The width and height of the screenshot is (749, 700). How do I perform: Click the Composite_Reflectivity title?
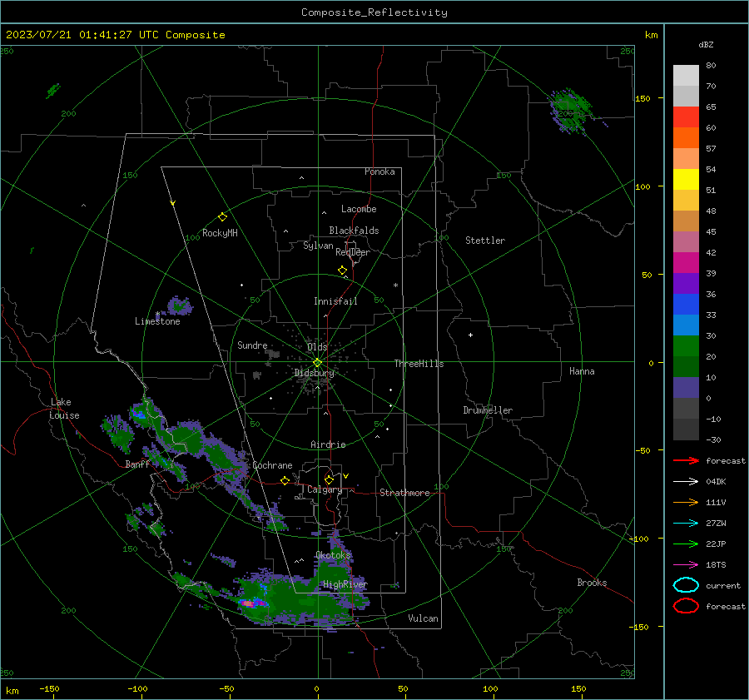pyautogui.click(x=374, y=12)
